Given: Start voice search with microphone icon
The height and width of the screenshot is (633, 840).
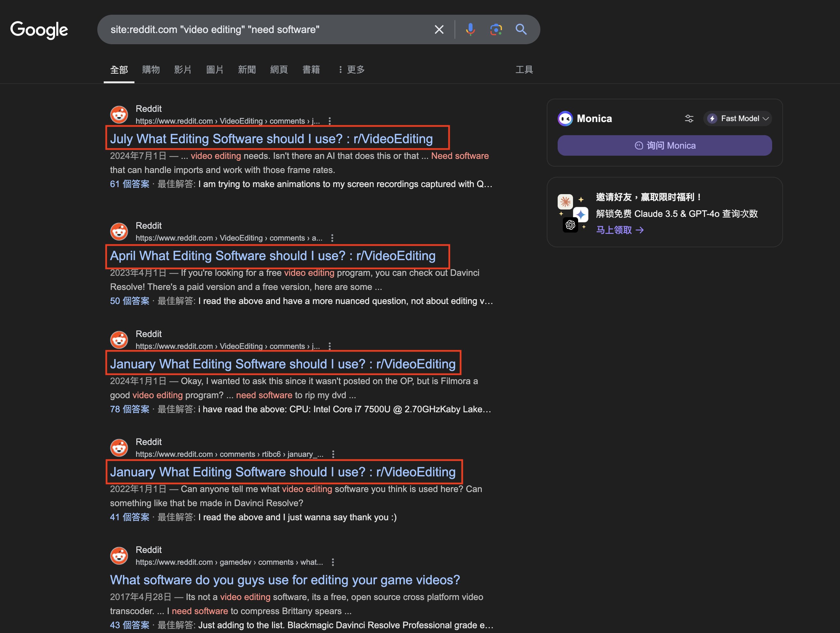Looking at the screenshot, I should [470, 30].
